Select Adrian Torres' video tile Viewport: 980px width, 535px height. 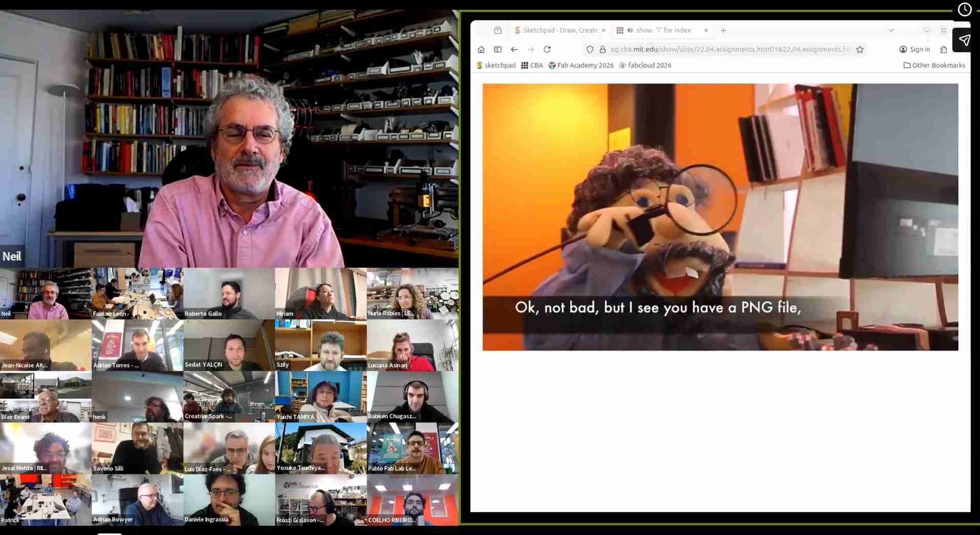(137, 345)
